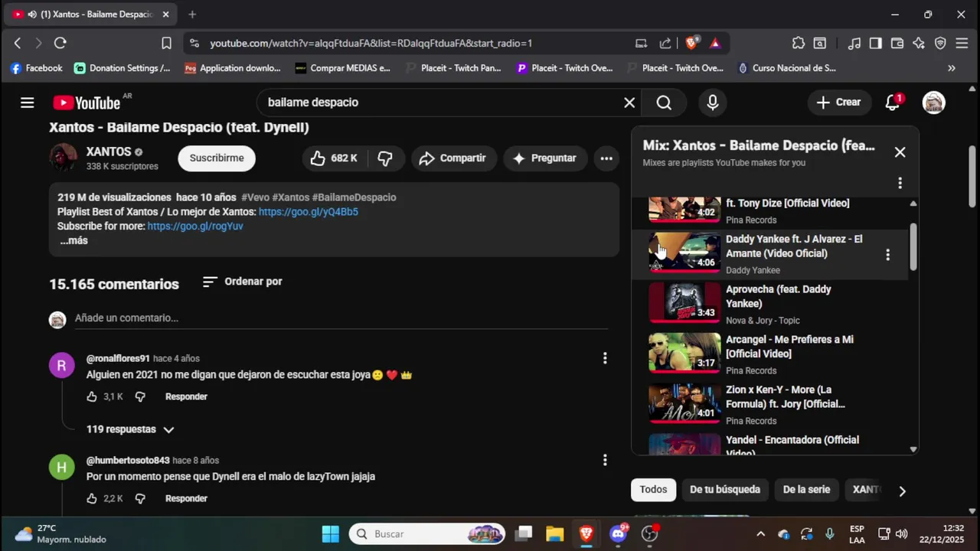The width and height of the screenshot is (980, 551).
Task: Bookmark the page with bookmark icon
Action: pos(166,44)
